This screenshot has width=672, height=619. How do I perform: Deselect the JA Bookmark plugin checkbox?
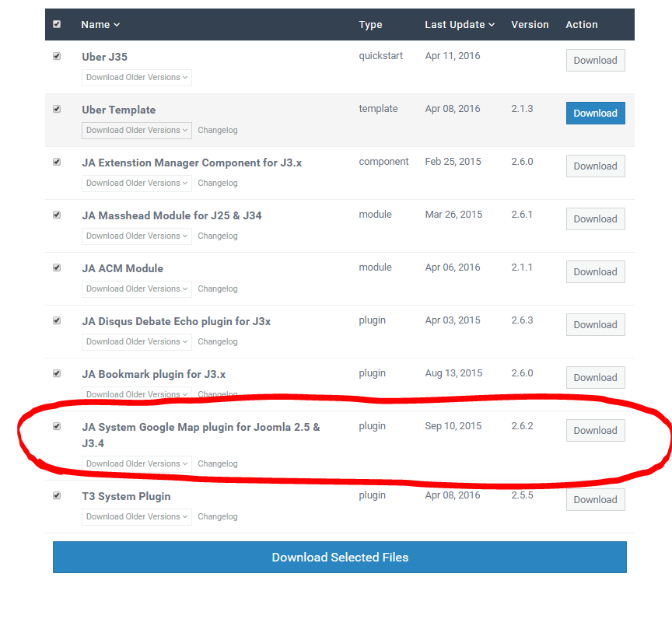tap(57, 373)
